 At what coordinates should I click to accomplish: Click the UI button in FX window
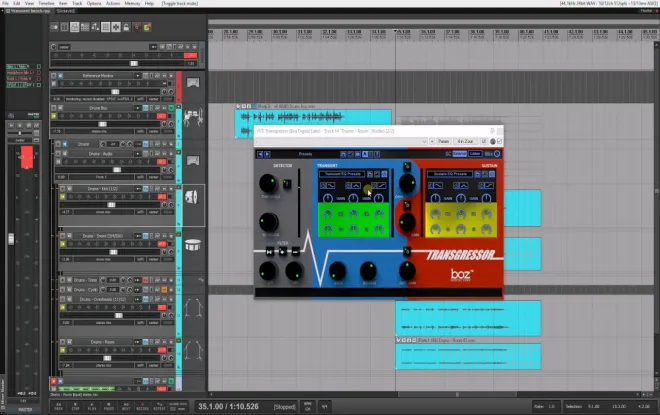[484, 141]
